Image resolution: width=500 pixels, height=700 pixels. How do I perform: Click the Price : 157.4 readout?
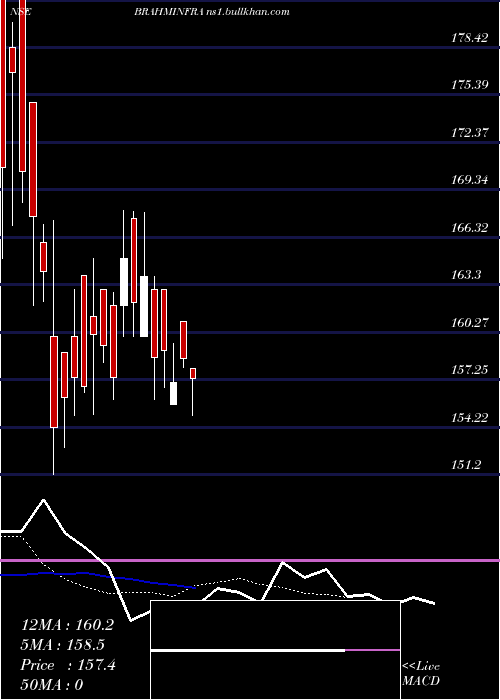click(x=68, y=665)
